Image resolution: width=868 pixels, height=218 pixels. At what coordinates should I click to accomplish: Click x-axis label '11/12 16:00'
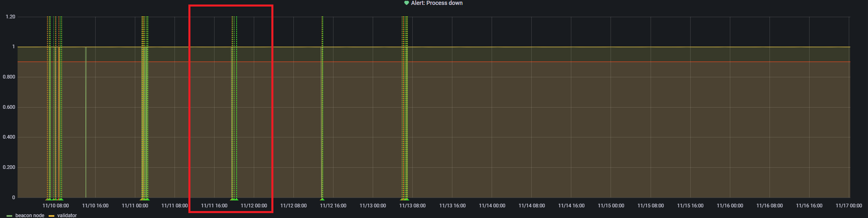tap(333, 206)
